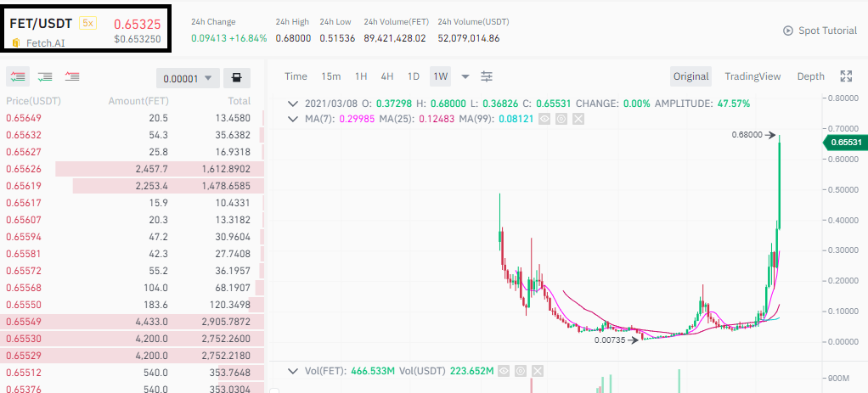Select ask price 0.65550 in order book
The image size is (868, 393).
24,305
